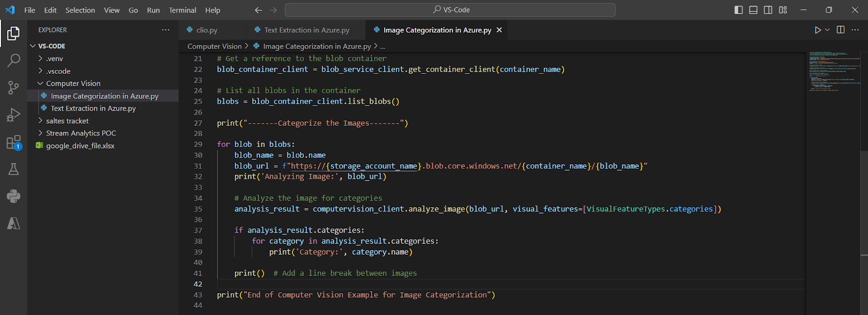The width and height of the screenshot is (868, 315).
Task: Run the Python file with play button
Action: tap(818, 30)
